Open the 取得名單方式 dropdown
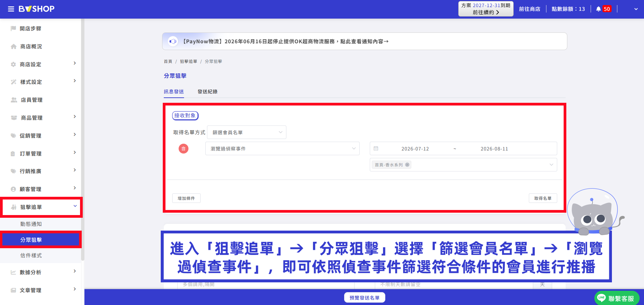The height and width of the screenshot is (305, 644). tap(247, 132)
